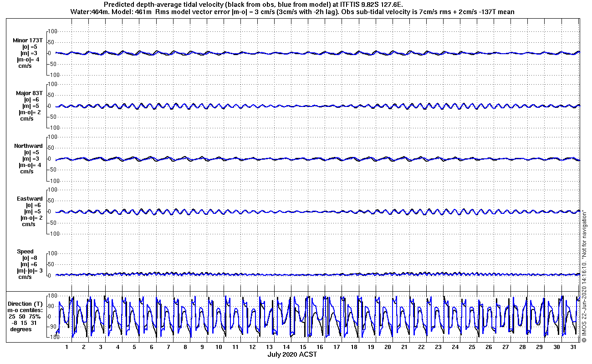Click day '13' on the date axis

coord(269,347)
